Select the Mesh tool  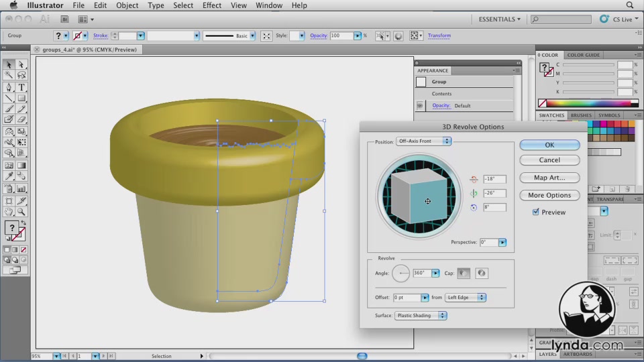pyautogui.click(x=9, y=166)
